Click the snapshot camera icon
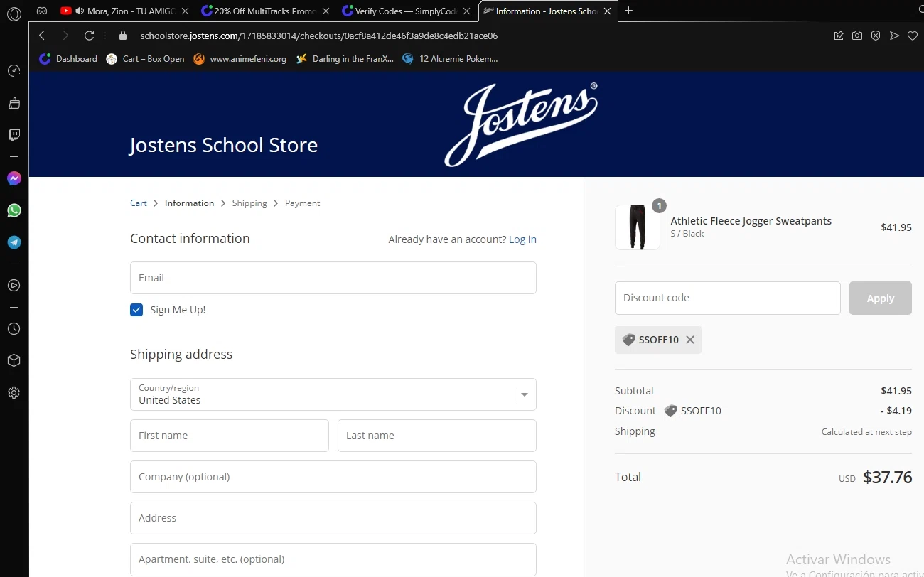The height and width of the screenshot is (577, 924). pyautogui.click(x=857, y=36)
